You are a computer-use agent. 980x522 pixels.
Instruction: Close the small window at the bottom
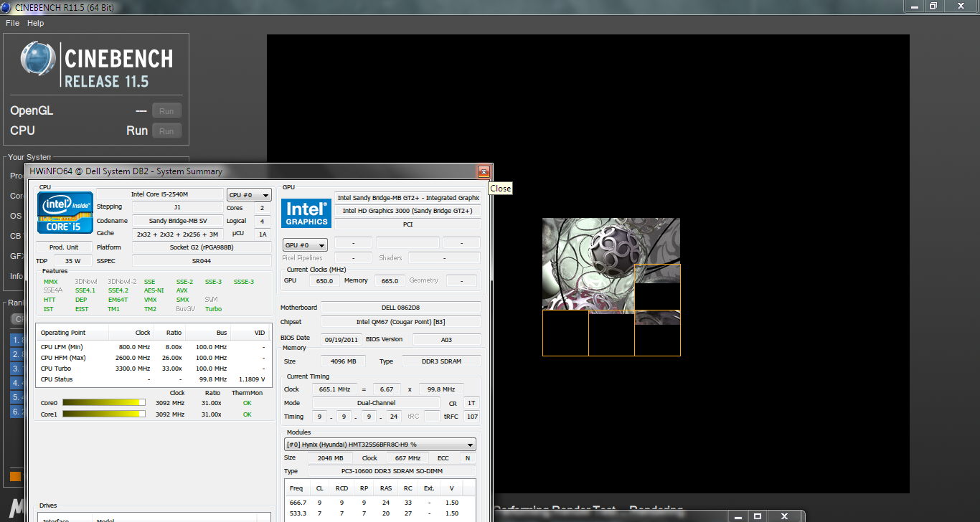(783, 516)
